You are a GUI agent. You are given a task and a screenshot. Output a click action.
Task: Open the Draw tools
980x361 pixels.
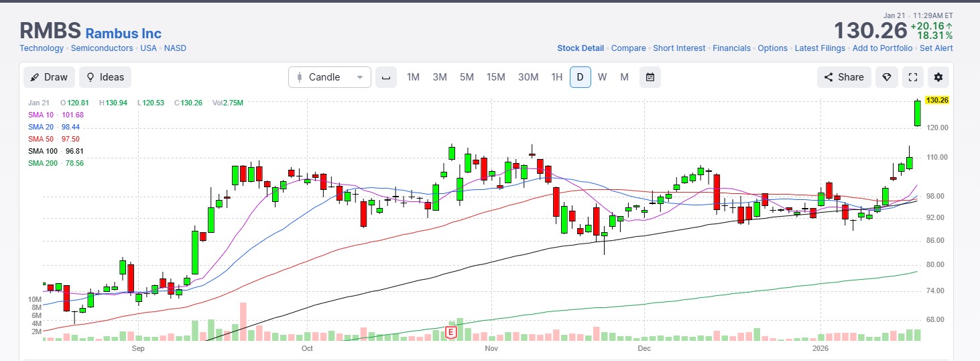(x=49, y=77)
